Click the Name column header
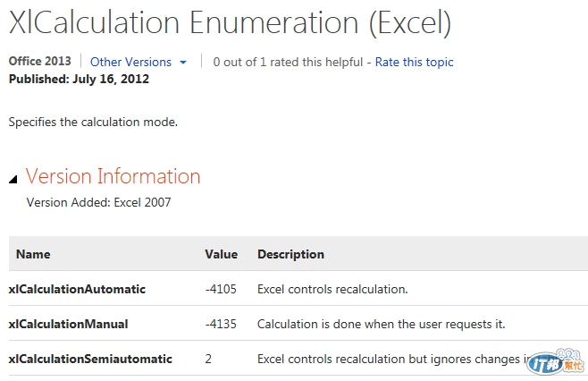Viewport: 588px width, 381px height. point(33,255)
